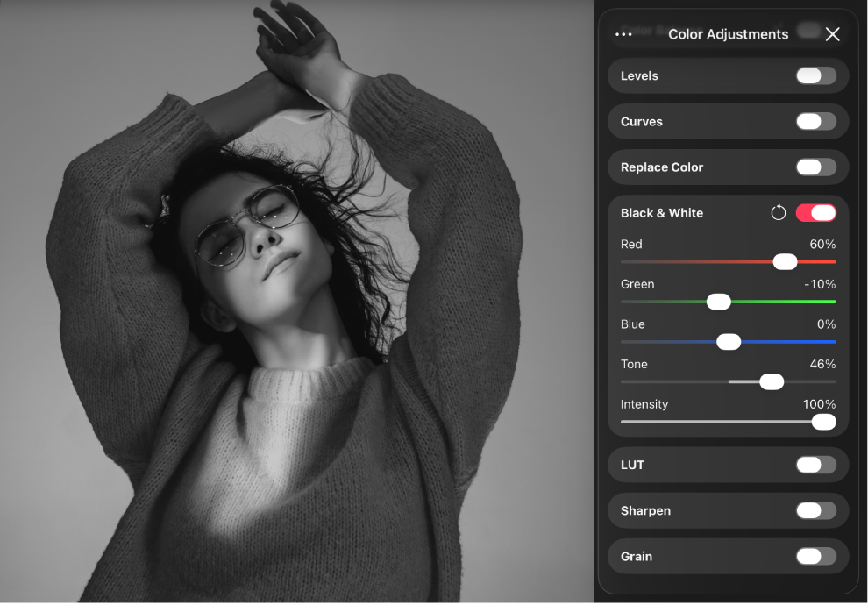Click the Intensity slider handle

pos(822,422)
